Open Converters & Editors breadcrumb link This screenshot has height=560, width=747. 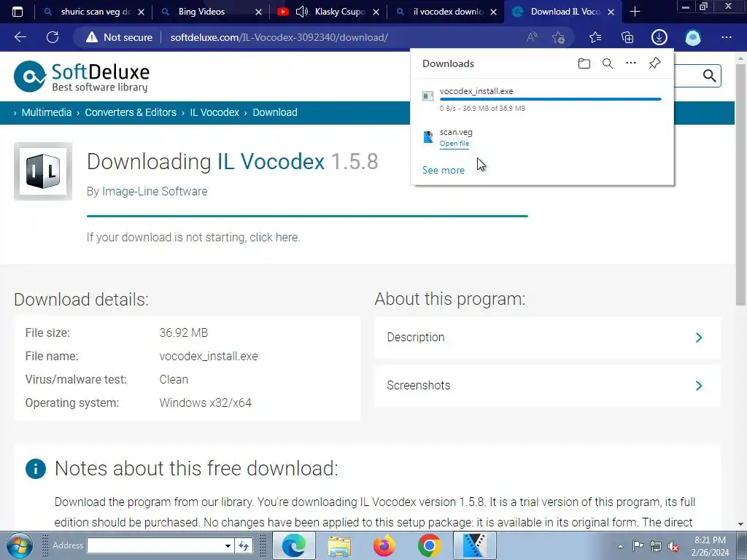pyautogui.click(x=131, y=112)
